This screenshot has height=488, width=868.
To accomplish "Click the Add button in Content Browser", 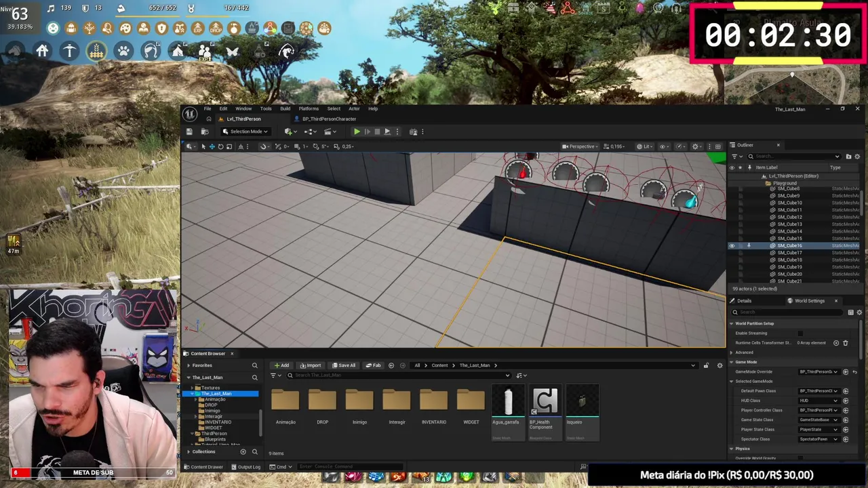I will point(281,365).
